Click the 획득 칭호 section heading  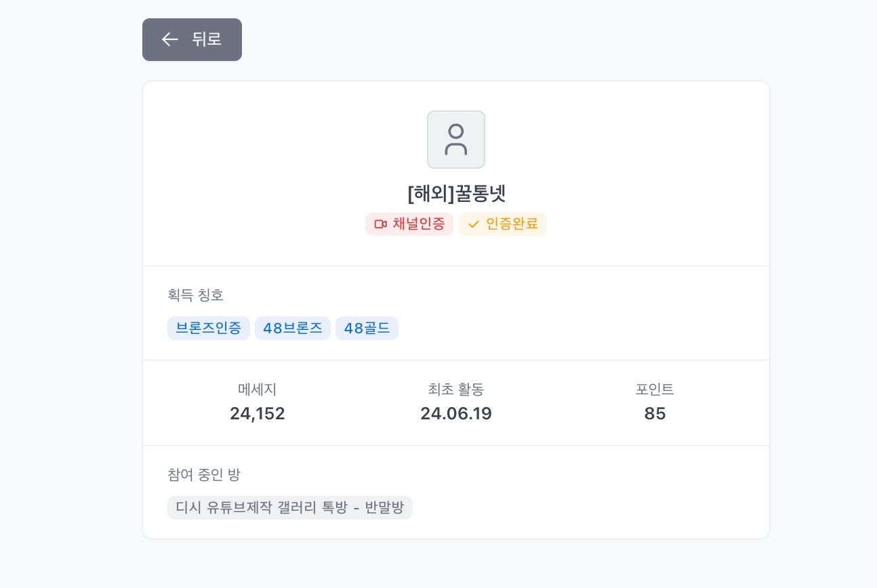(196, 295)
